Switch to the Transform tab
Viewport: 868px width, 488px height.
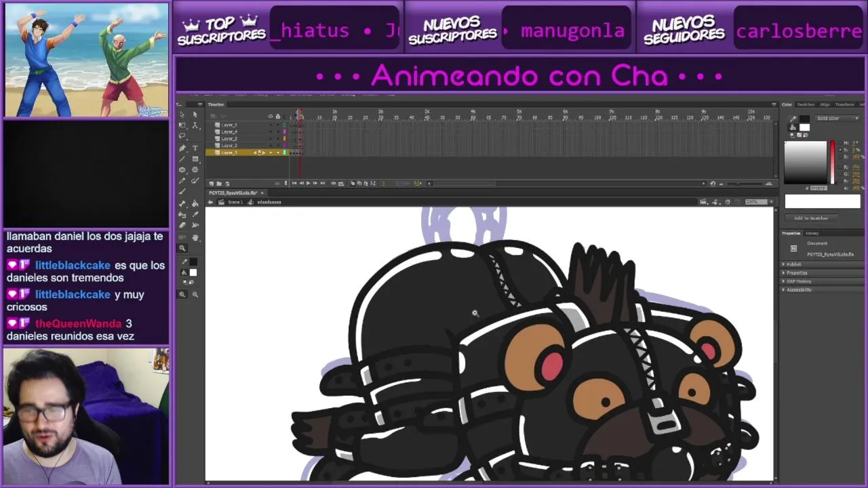pos(845,104)
